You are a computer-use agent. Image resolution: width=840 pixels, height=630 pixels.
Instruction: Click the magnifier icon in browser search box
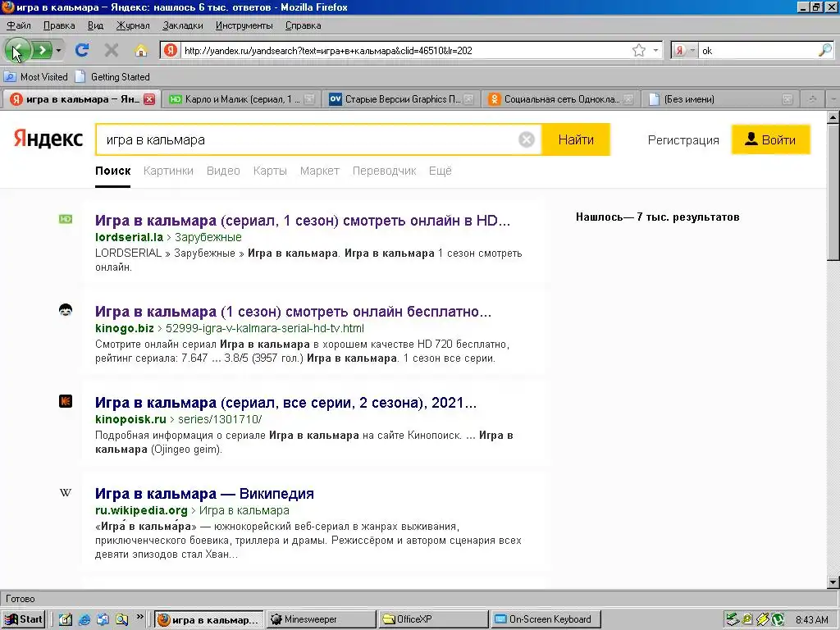click(825, 50)
